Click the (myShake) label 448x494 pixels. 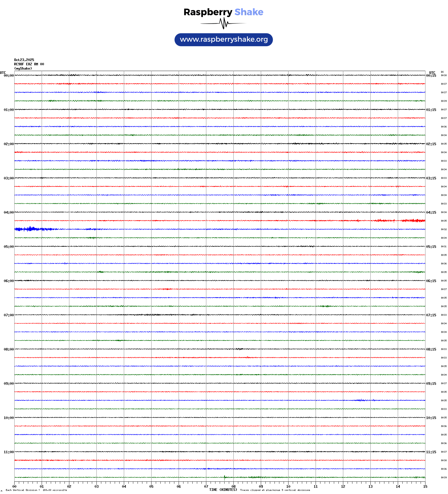click(x=23, y=68)
